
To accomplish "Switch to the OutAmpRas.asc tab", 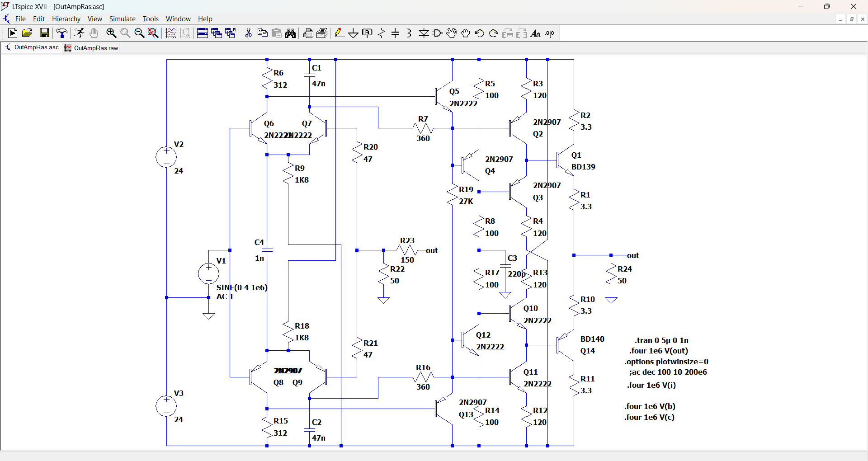I will pyautogui.click(x=32, y=47).
